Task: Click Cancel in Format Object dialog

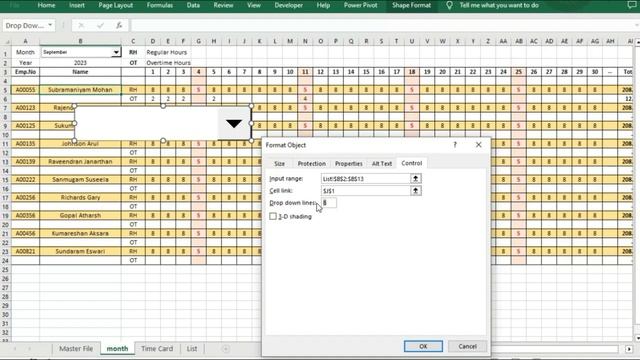Action: pos(467,346)
